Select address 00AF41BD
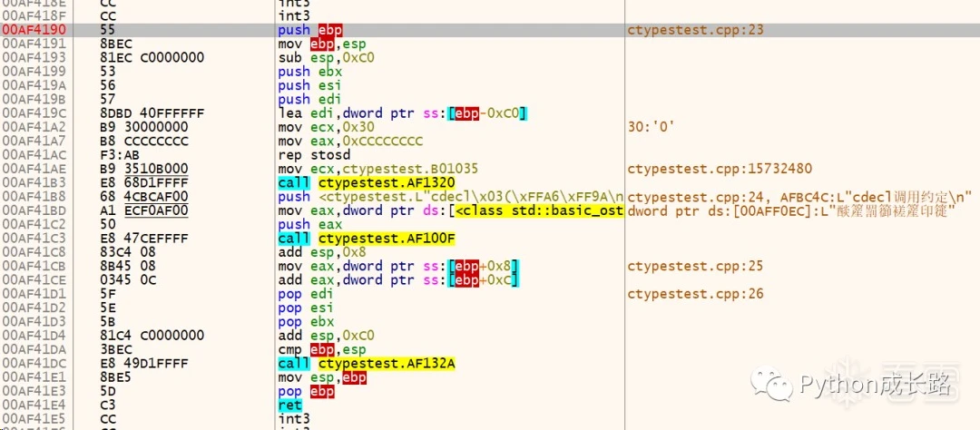Screen dimensions: 980x430 [x=34, y=210]
